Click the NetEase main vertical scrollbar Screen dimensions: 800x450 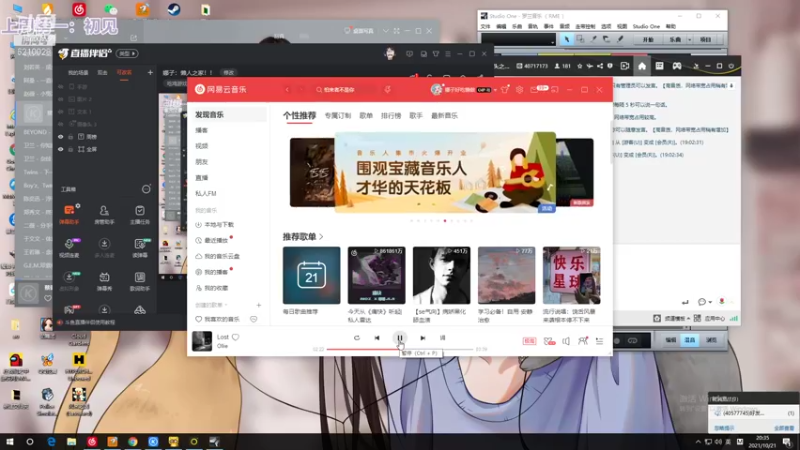[611, 143]
